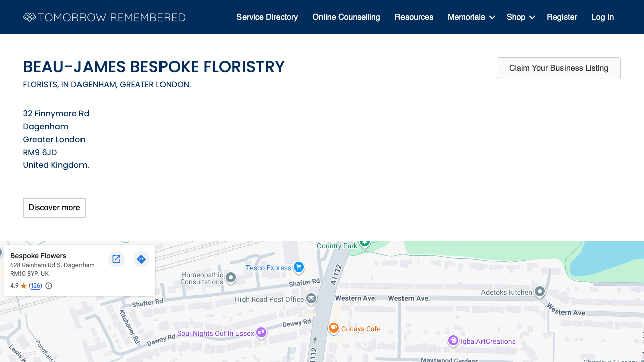Screen dimensions: 644x362
Task: Click the Tomorrow Remembered heart logo
Action: click(x=30, y=17)
